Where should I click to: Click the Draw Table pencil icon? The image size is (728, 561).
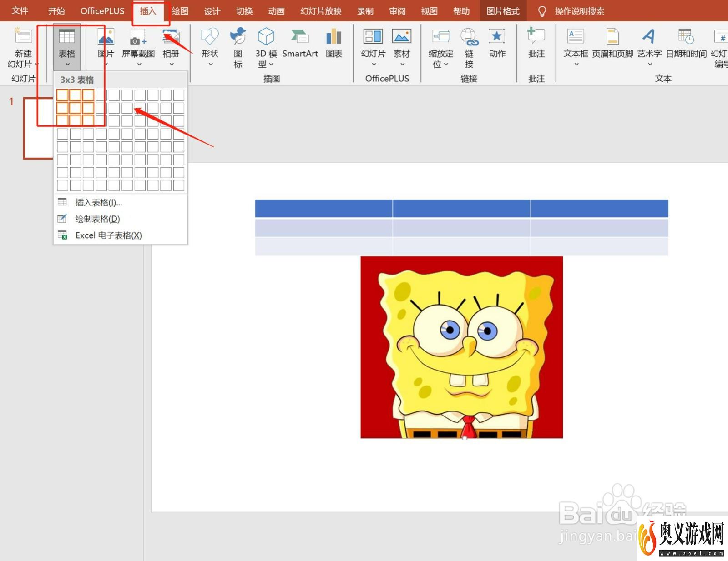click(62, 218)
